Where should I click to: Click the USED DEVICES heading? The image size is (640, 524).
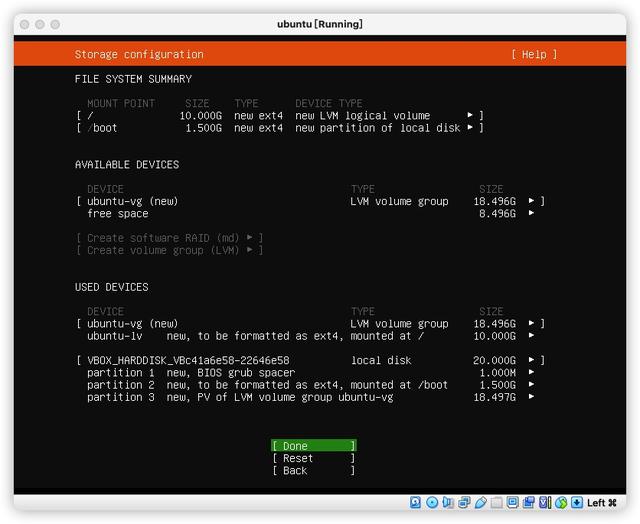[111, 287]
